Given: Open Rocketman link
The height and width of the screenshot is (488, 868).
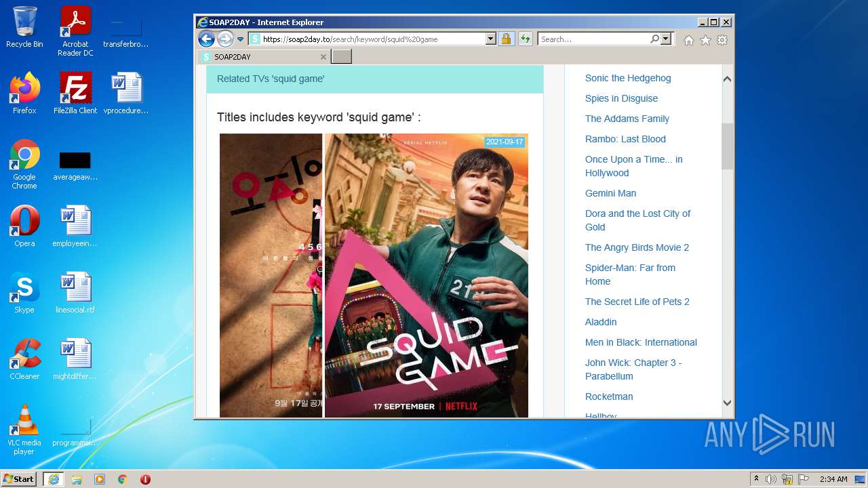Looking at the screenshot, I should click(x=609, y=396).
